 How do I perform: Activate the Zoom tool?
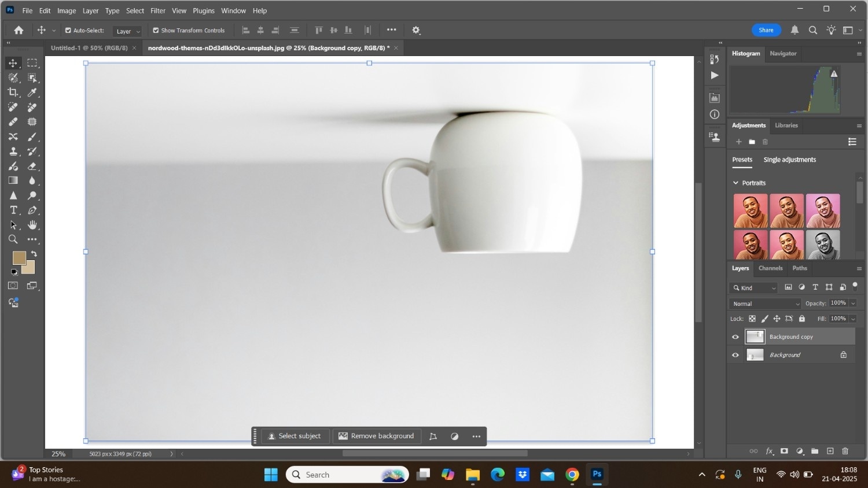pos(13,239)
